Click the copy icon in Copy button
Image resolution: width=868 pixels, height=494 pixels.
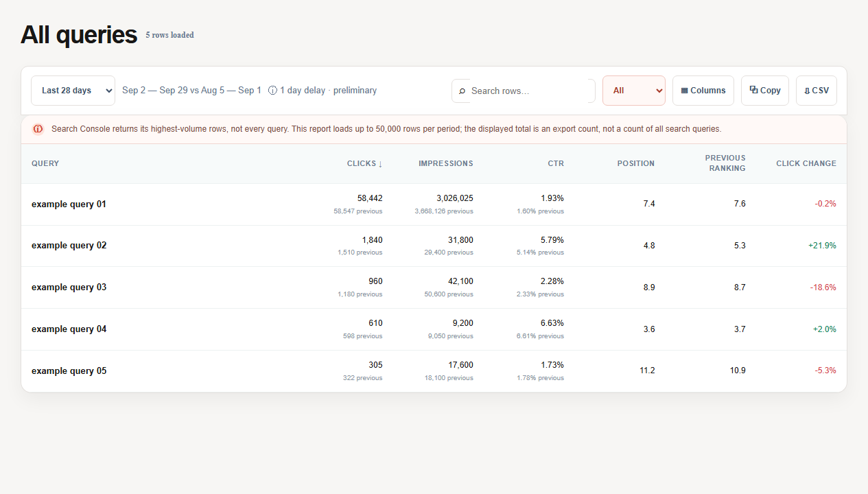(753, 90)
